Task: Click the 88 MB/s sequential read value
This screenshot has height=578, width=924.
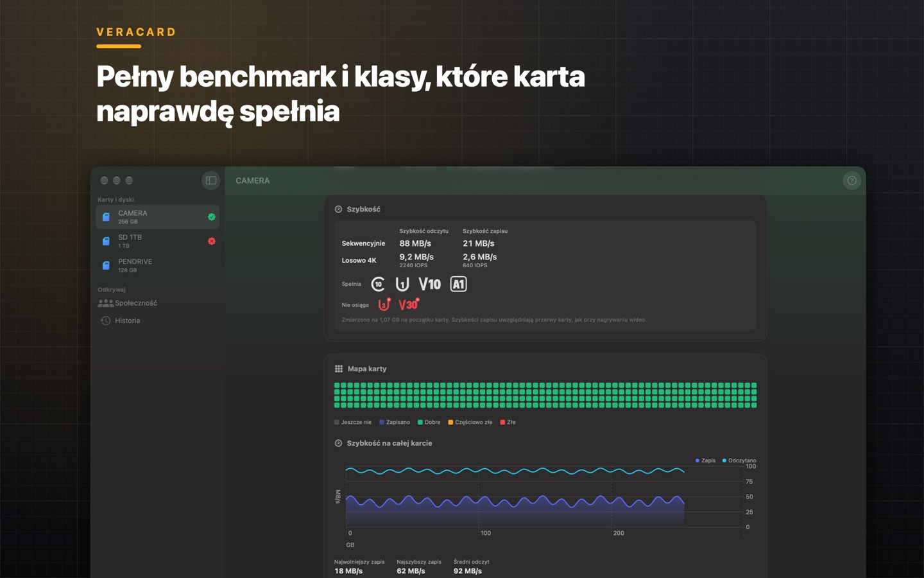Action: (415, 243)
